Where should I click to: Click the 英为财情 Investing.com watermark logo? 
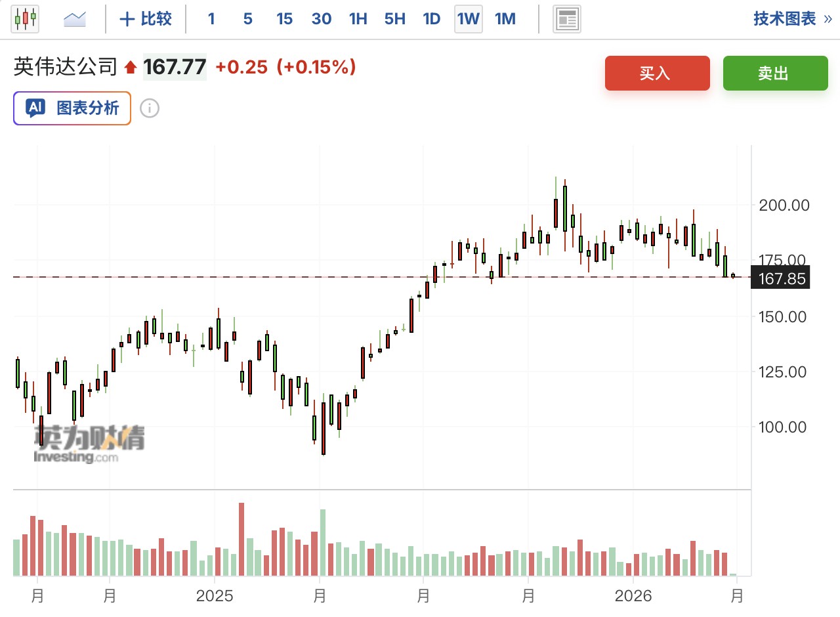[89, 443]
